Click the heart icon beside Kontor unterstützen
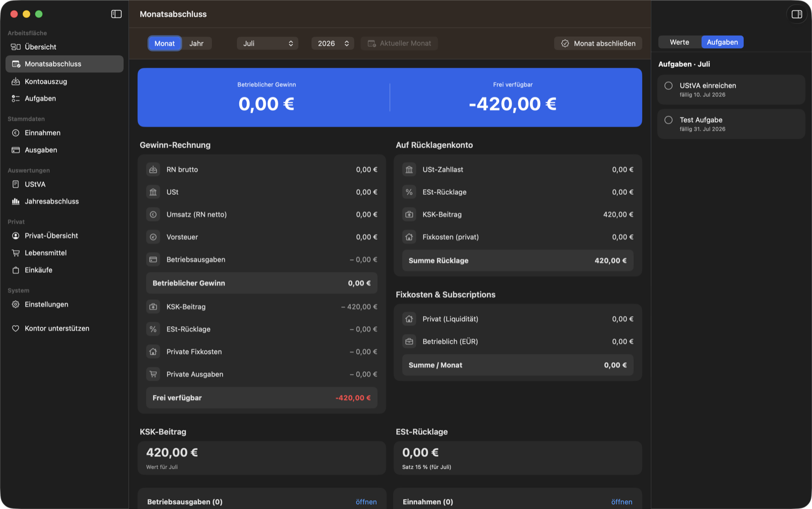Image resolution: width=812 pixels, height=509 pixels. [x=16, y=328]
